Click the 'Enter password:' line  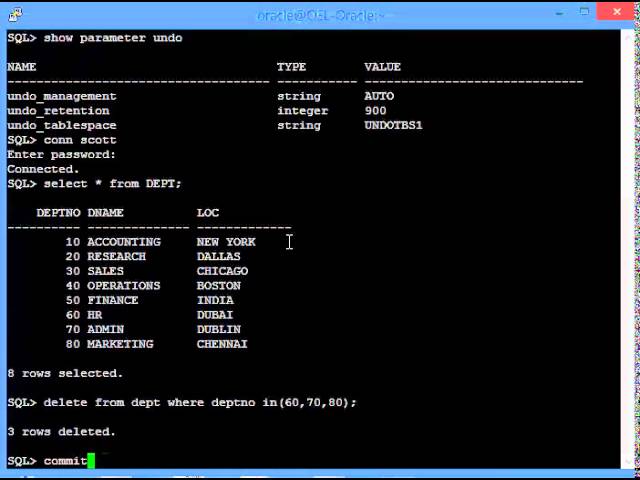coord(62,155)
